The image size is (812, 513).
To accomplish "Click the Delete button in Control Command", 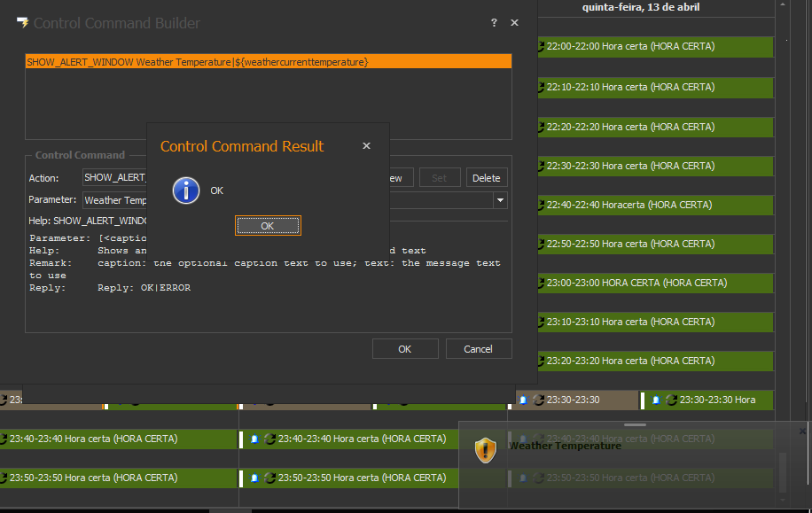I will [x=486, y=178].
